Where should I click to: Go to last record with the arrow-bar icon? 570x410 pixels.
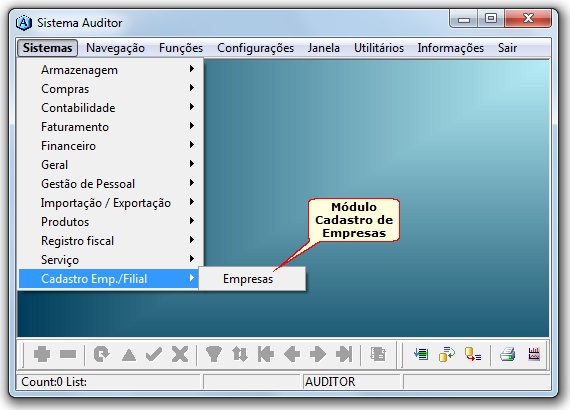coord(344,354)
